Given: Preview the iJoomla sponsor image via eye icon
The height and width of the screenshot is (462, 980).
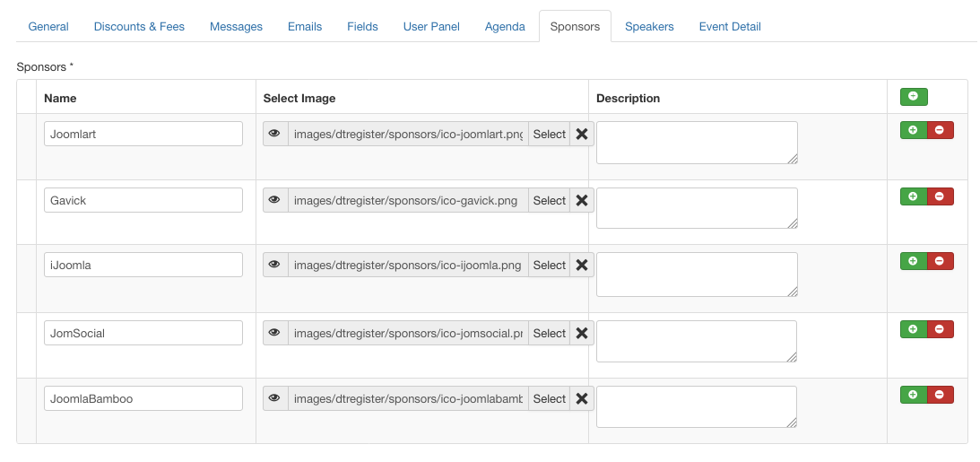Looking at the screenshot, I should point(275,265).
